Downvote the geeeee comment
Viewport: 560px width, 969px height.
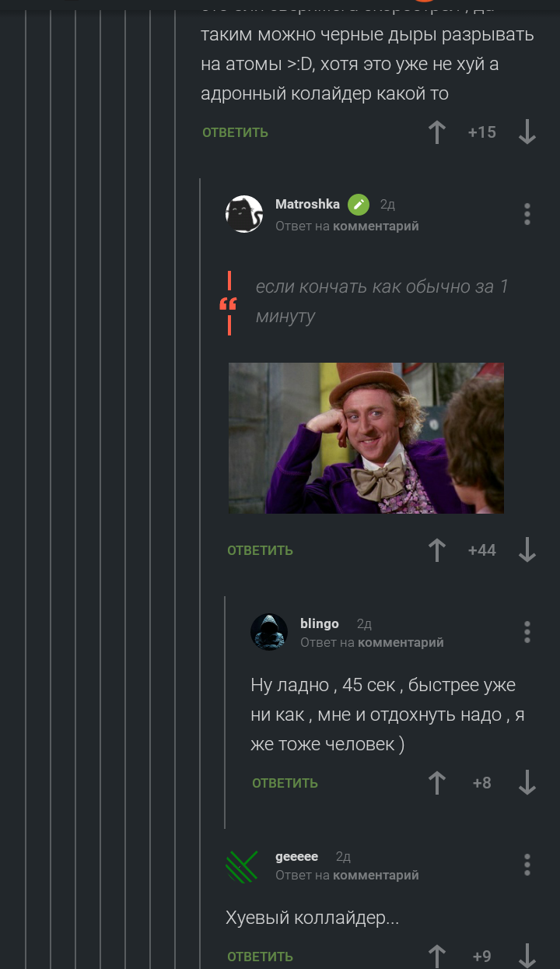527,957
